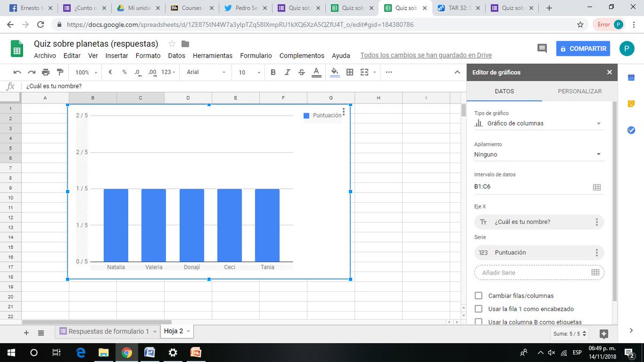
Task: Open Tipo de gráfico dropdown
Action: click(x=538, y=123)
